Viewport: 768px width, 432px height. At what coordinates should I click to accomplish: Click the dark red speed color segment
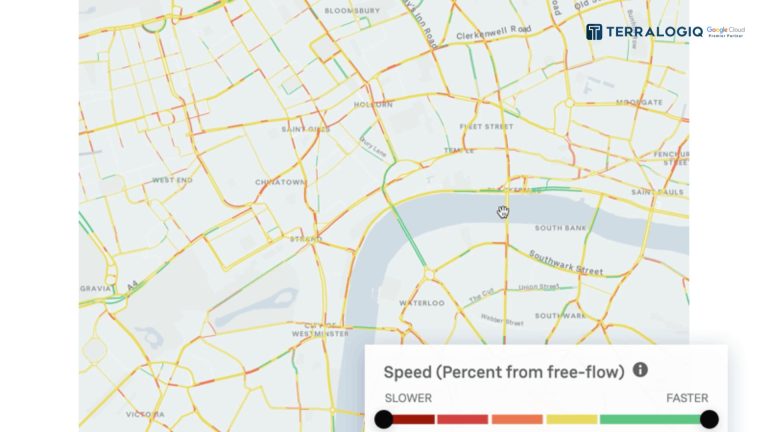[413, 419]
